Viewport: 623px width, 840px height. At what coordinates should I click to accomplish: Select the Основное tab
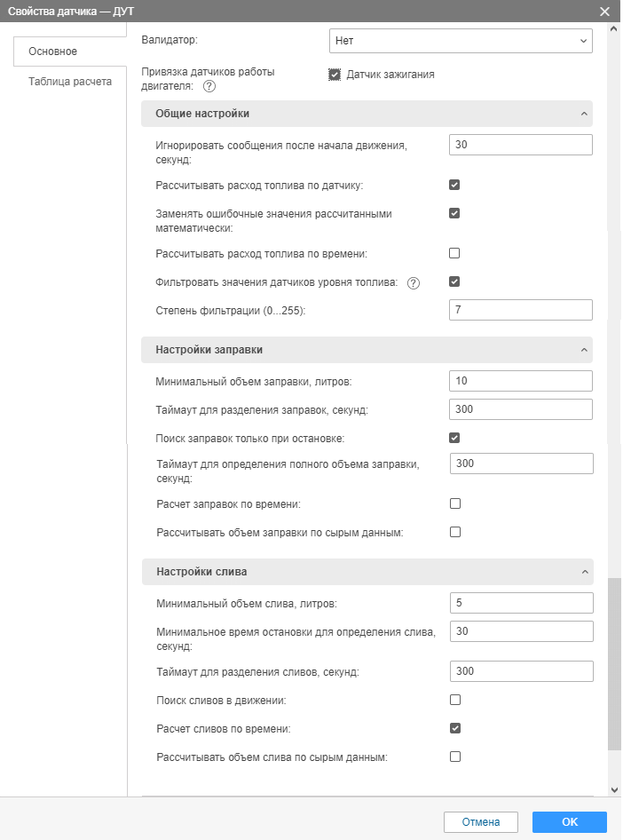tap(53, 52)
